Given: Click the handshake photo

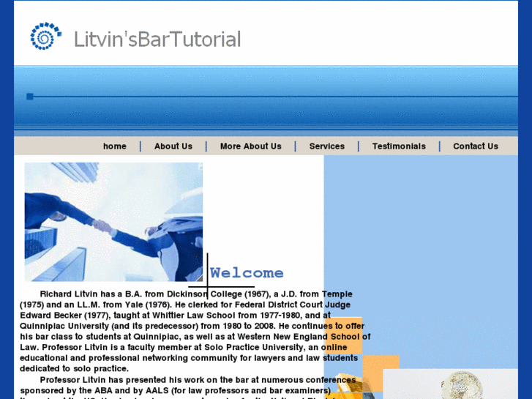Looking at the screenshot, I should 113,222.
